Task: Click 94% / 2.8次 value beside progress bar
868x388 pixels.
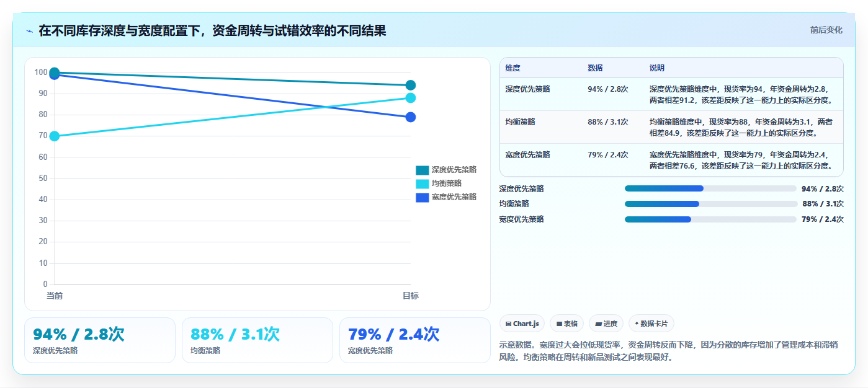Action: click(823, 188)
